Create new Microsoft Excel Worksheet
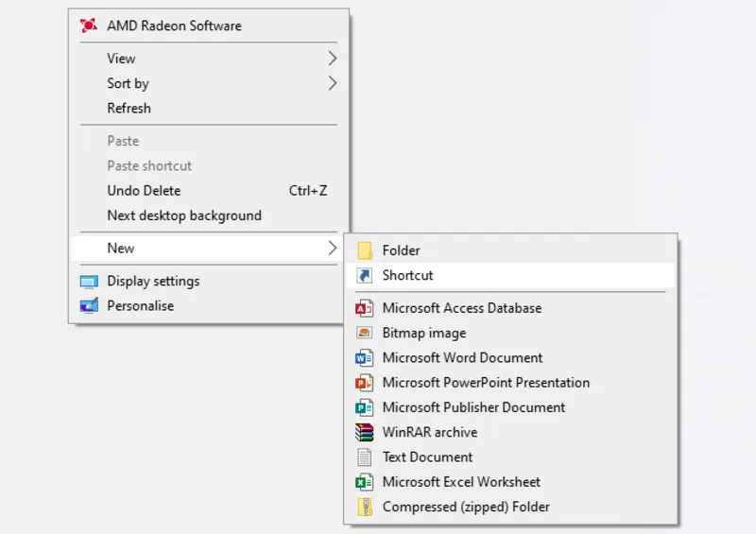The height and width of the screenshot is (534, 756). 510,482
